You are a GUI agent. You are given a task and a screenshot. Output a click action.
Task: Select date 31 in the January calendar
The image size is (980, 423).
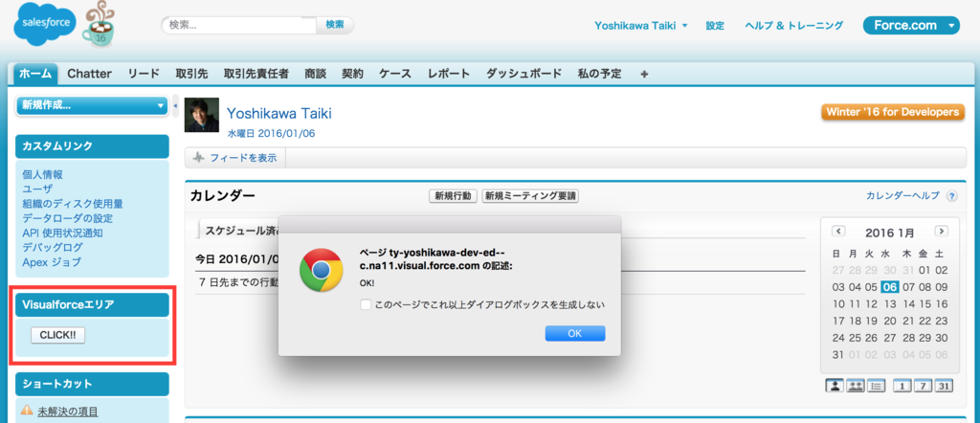[838, 354]
